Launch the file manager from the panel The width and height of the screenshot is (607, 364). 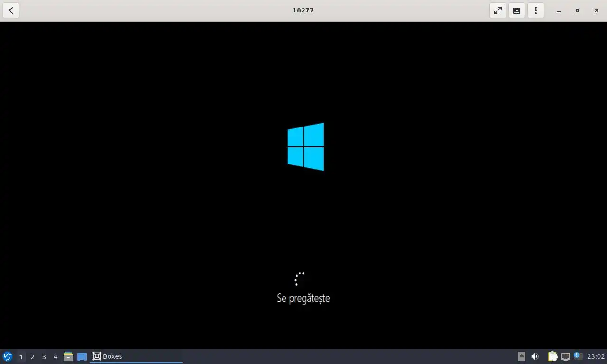tap(68, 356)
